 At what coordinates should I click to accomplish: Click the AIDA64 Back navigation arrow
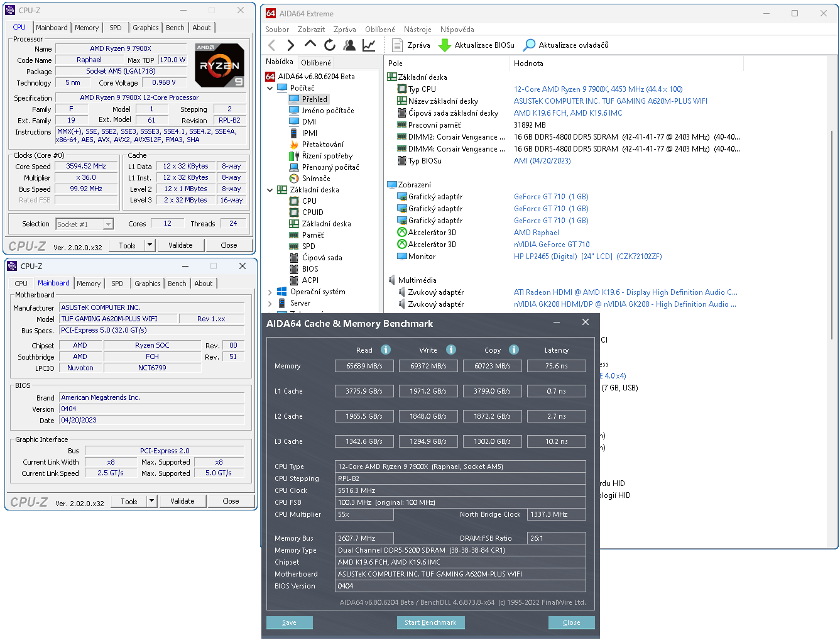pyautogui.click(x=271, y=45)
